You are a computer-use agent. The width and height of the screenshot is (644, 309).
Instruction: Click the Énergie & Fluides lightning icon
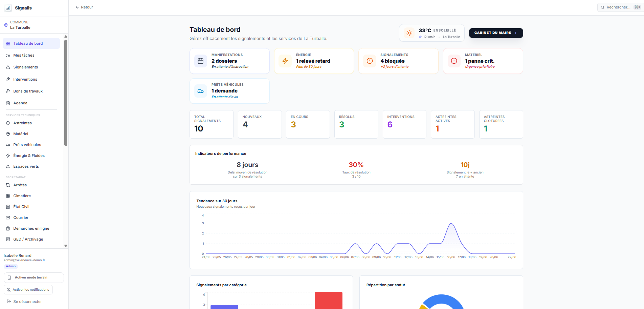8,156
